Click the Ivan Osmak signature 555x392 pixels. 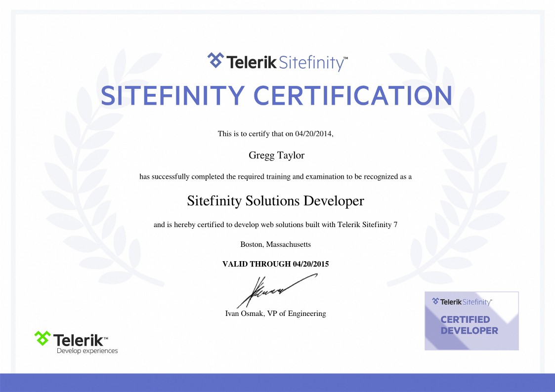(x=277, y=291)
